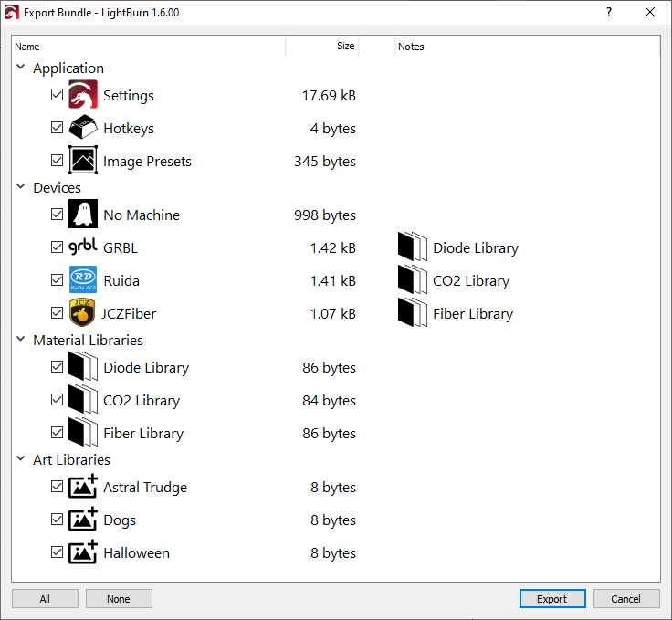
Task: Click the Diode Library book icon under Material Libraries
Action: click(83, 366)
